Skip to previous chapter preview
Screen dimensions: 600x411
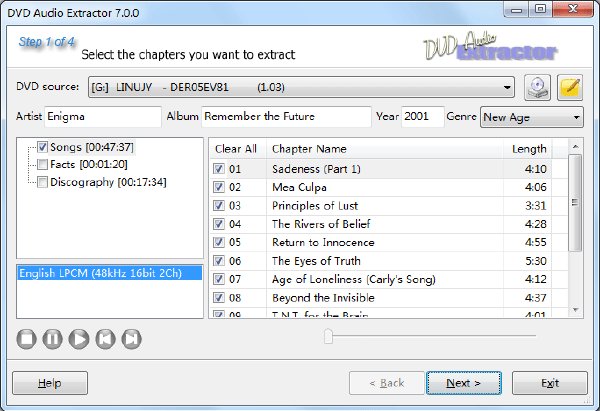pyautogui.click(x=105, y=339)
